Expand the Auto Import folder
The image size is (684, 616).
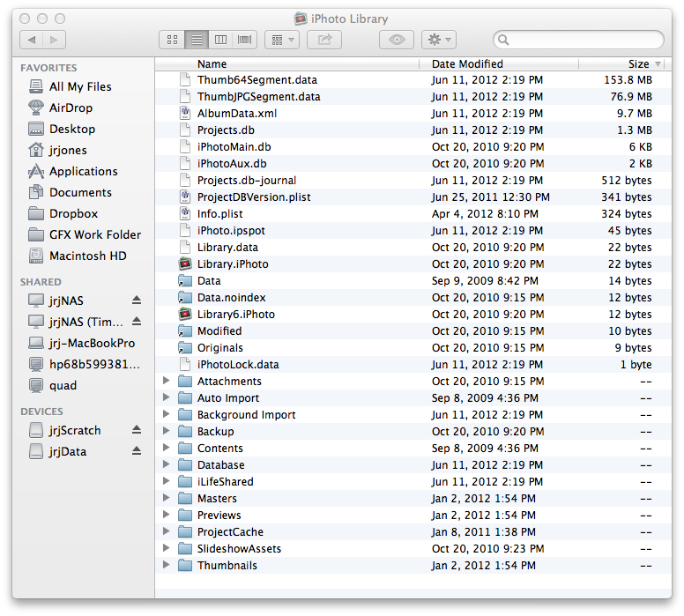point(167,397)
